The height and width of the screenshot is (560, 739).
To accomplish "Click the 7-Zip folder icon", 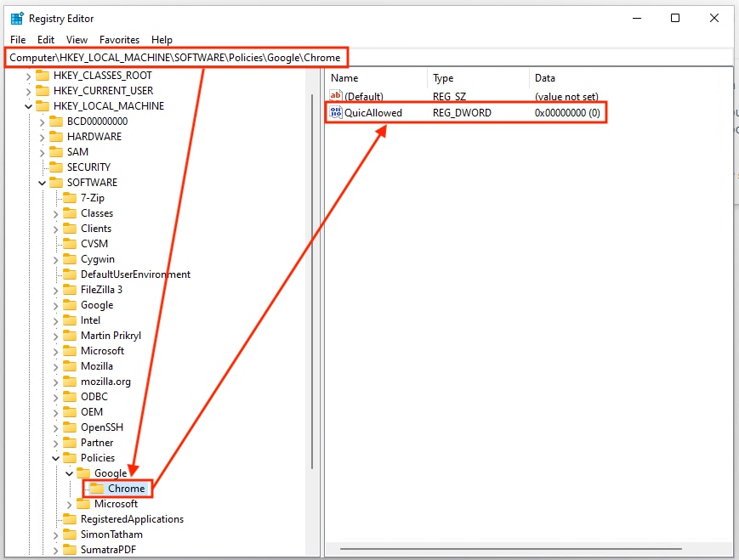I will (x=70, y=198).
